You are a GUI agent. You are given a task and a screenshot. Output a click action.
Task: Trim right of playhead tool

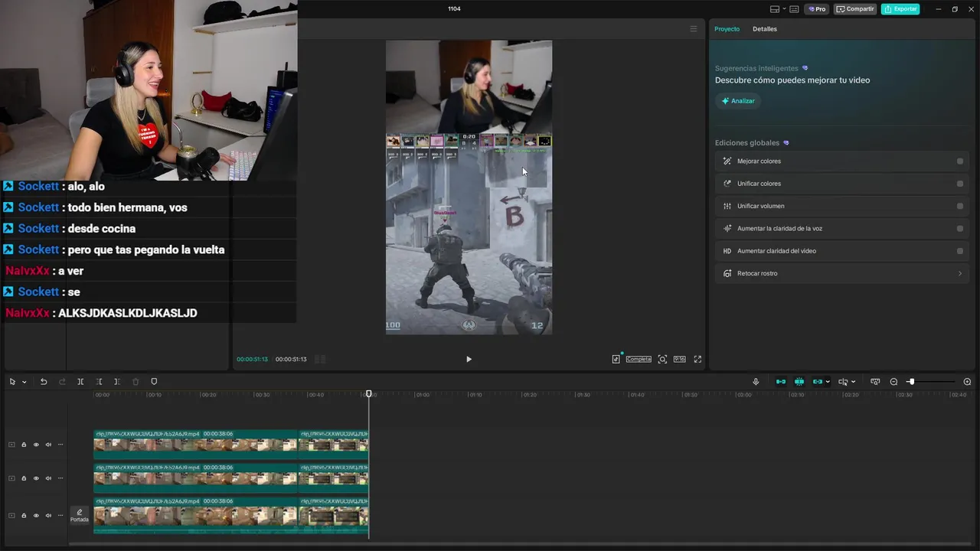click(117, 382)
